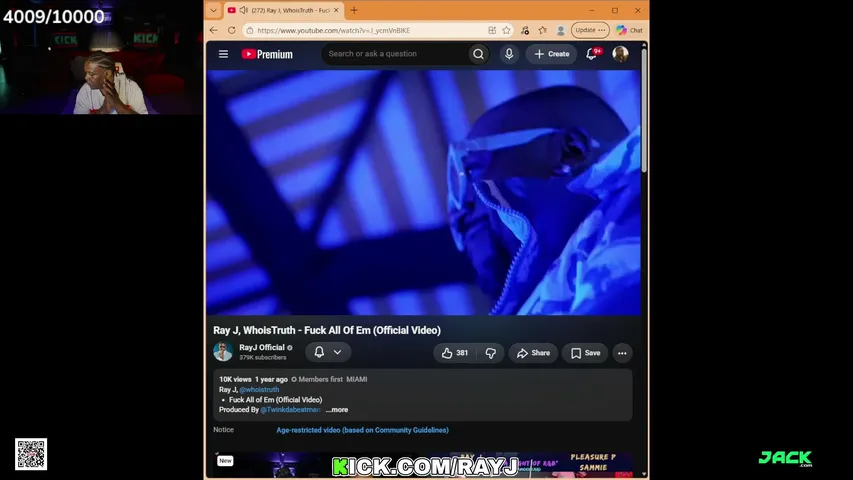Viewport: 853px width, 480px height.
Task: Open the @whoistruth channel link
Action: pos(259,390)
